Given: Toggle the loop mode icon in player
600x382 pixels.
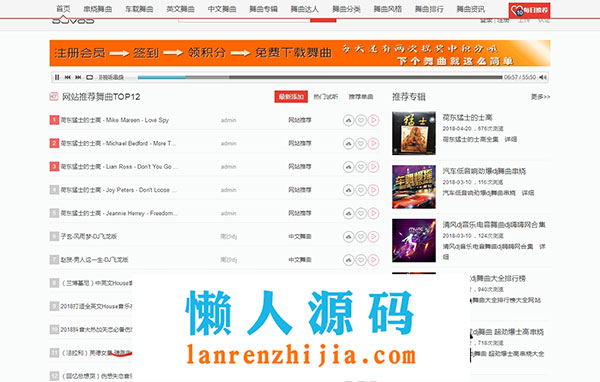Looking at the screenshot, I should click(x=90, y=77).
